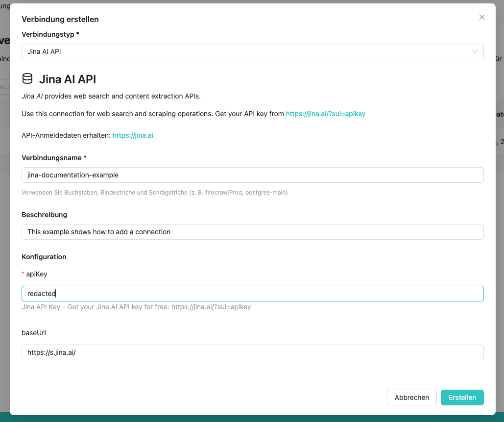This screenshot has width=504, height=422.
Task: Click the 'provides web search' description text
Action: pyautogui.click(x=111, y=96)
